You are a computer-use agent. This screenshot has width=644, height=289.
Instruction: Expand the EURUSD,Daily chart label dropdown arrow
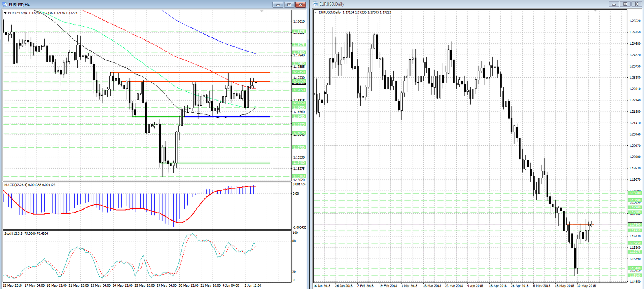pos(316,12)
